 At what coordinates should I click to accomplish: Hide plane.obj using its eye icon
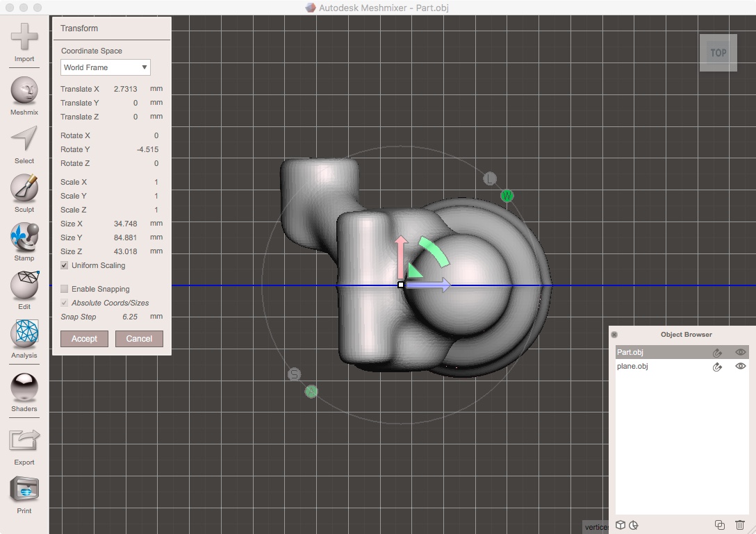[x=740, y=366]
